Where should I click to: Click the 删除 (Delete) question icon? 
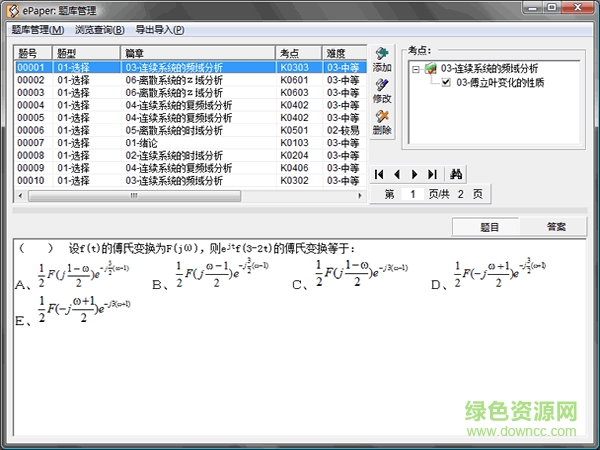click(381, 122)
